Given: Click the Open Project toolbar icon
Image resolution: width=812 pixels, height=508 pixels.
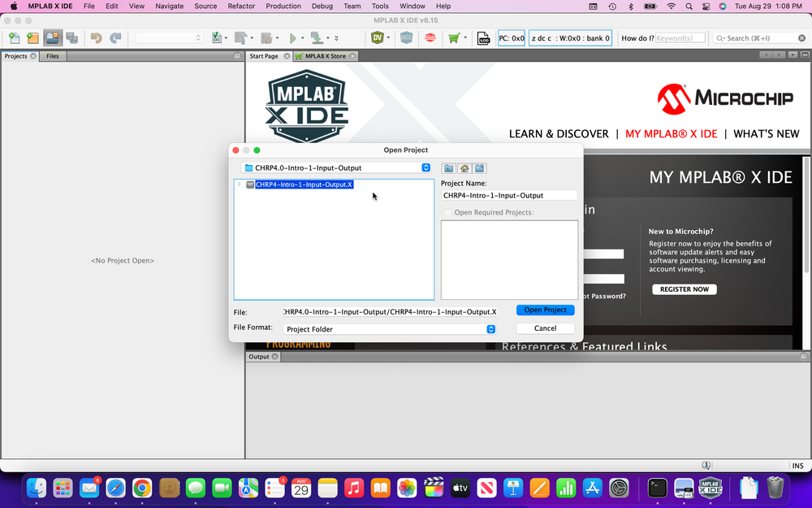Looking at the screenshot, I should click(x=52, y=37).
